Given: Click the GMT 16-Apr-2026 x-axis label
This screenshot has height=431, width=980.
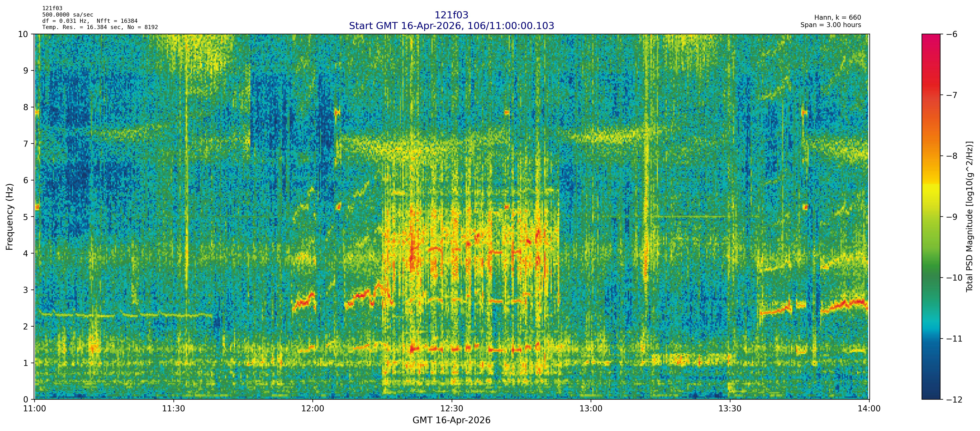Looking at the screenshot, I should tap(451, 420).
